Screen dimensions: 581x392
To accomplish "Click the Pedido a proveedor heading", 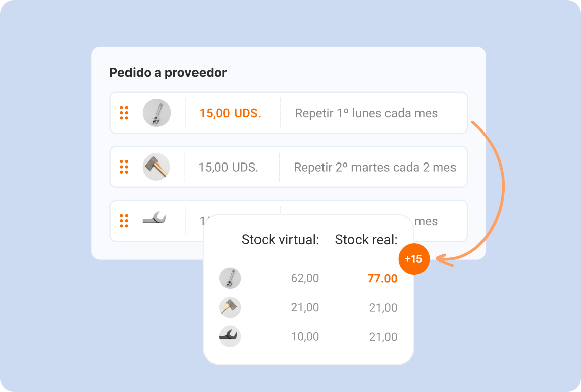I will coord(168,73).
